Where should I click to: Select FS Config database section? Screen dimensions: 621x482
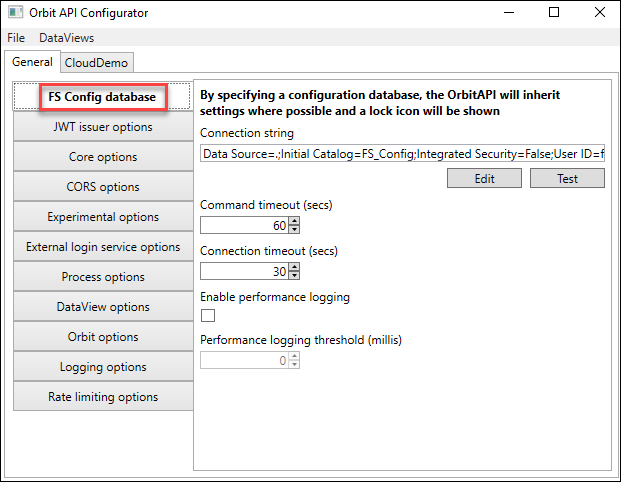103,96
